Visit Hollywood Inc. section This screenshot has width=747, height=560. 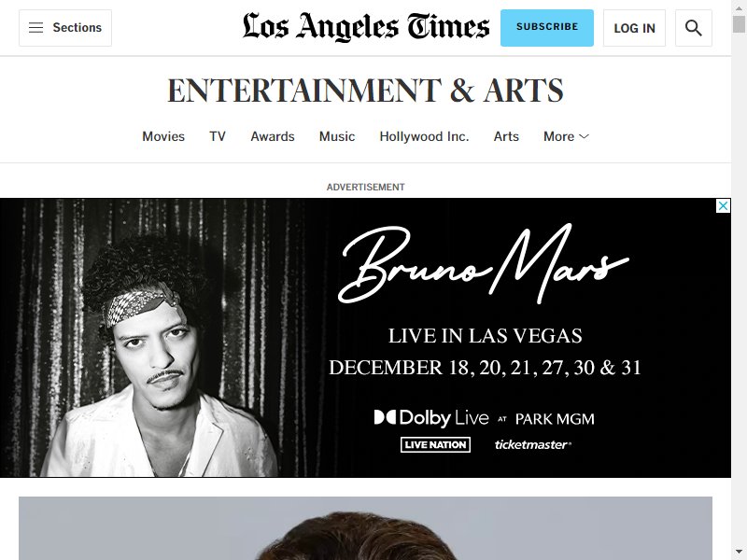[x=424, y=136]
